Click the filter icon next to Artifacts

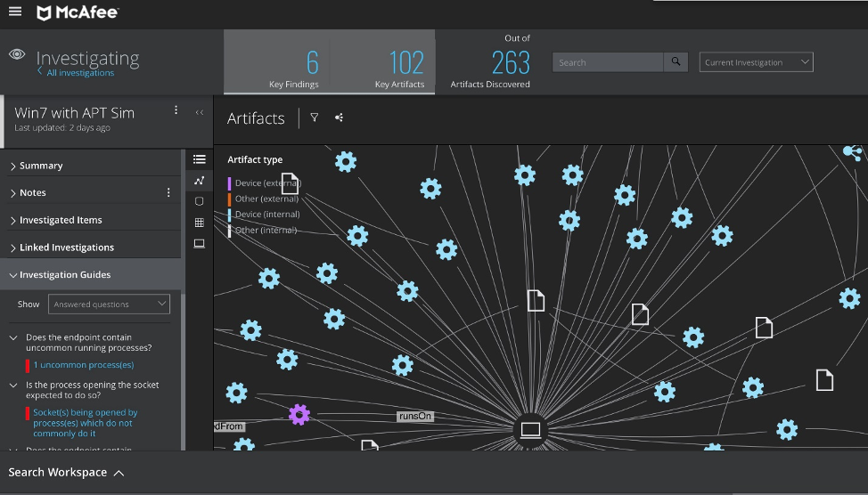[x=314, y=118]
